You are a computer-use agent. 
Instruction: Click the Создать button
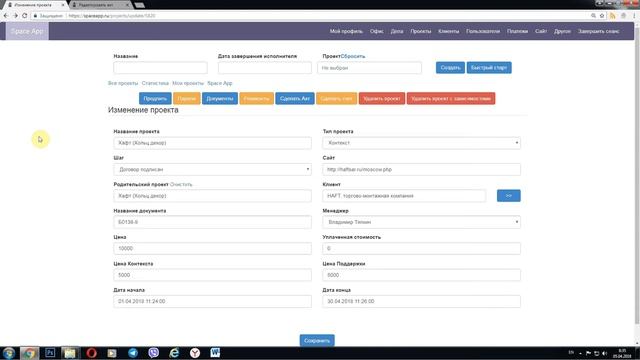(x=450, y=68)
